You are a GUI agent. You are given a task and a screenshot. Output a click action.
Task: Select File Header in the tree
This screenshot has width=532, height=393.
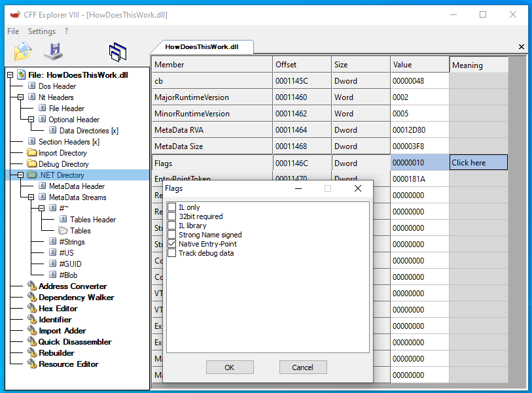tap(67, 109)
